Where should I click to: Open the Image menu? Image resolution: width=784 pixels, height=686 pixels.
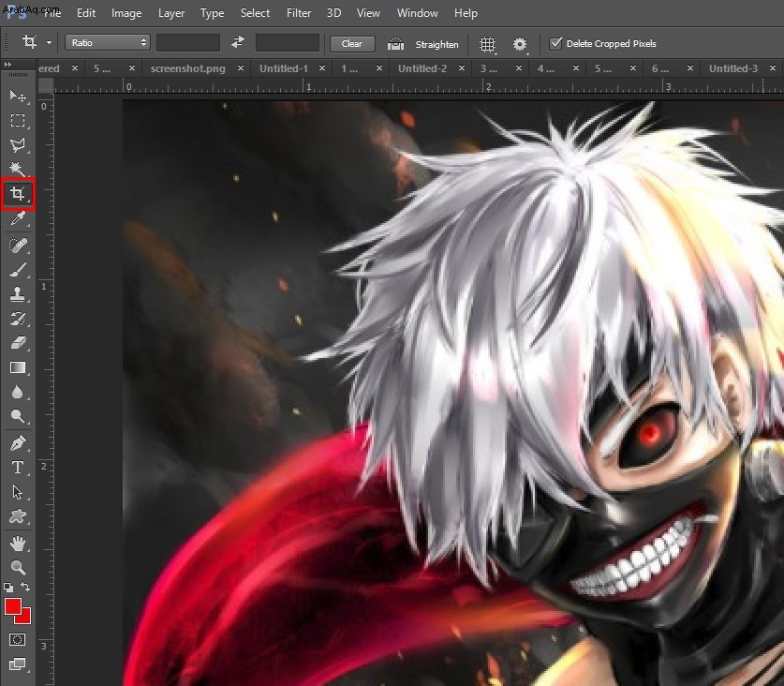126,13
